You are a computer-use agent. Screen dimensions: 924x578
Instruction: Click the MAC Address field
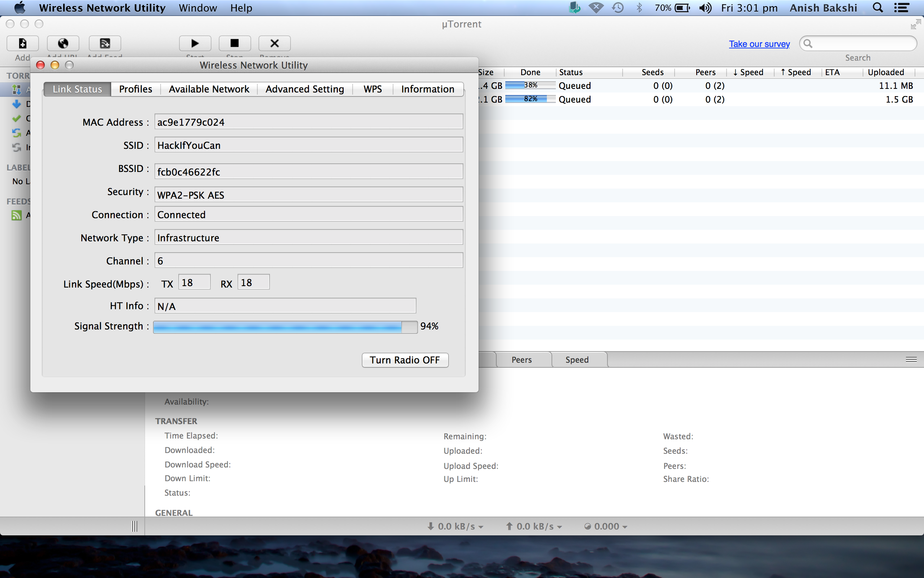(x=309, y=122)
